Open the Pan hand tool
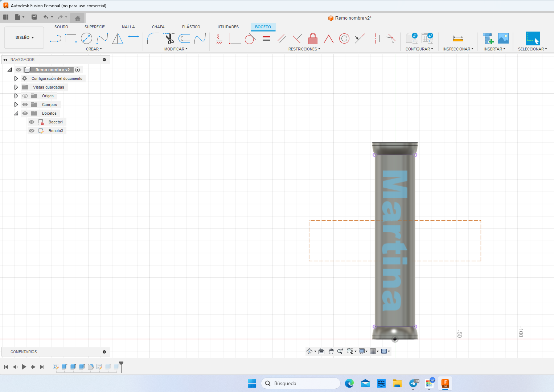Image resolution: width=554 pixels, height=392 pixels. coord(331,351)
